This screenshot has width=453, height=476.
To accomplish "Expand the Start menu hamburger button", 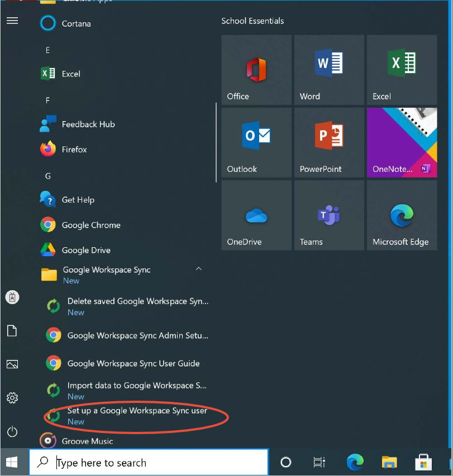I will [x=12, y=21].
